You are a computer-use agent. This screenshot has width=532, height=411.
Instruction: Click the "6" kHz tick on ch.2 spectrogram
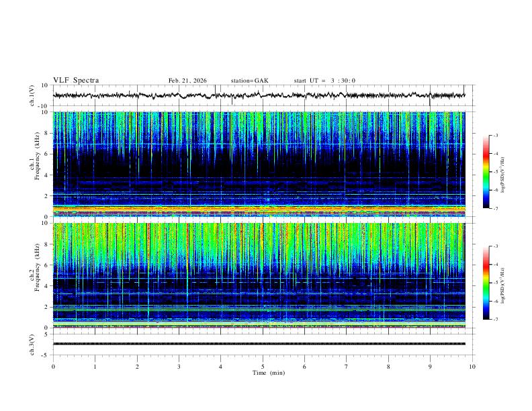tap(46, 265)
